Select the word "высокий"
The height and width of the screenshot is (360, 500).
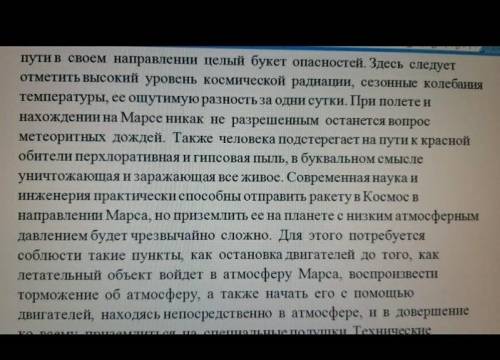pos(110,78)
